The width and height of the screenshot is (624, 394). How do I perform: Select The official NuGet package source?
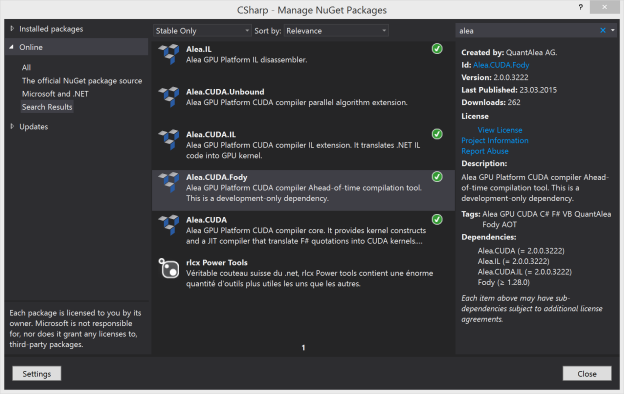82,81
